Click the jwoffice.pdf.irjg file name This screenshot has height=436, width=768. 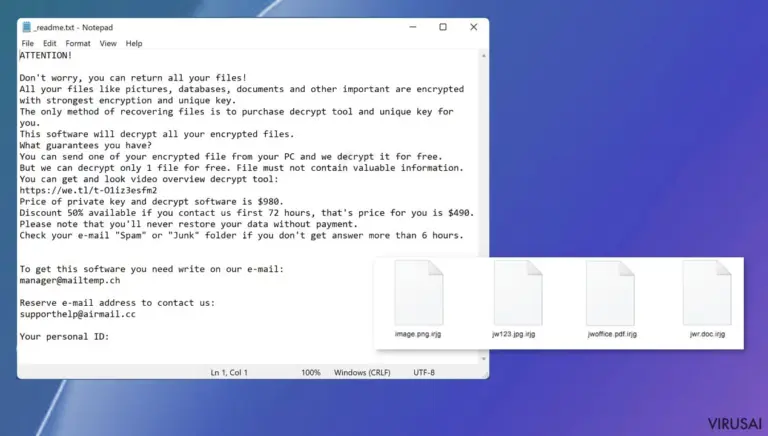click(x=612, y=334)
